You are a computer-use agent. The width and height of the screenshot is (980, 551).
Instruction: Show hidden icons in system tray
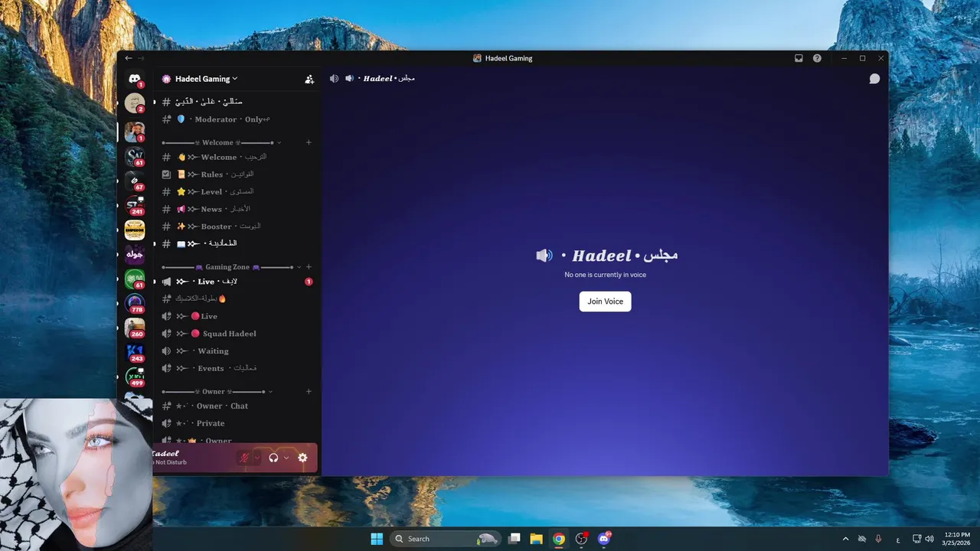pos(845,539)
